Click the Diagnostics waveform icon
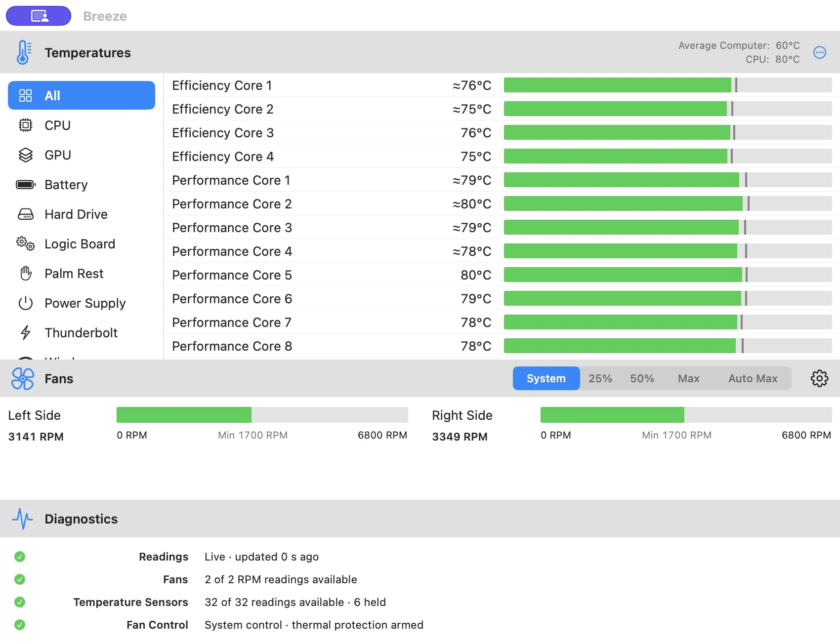The image size is (840, 644). (22, 519)
